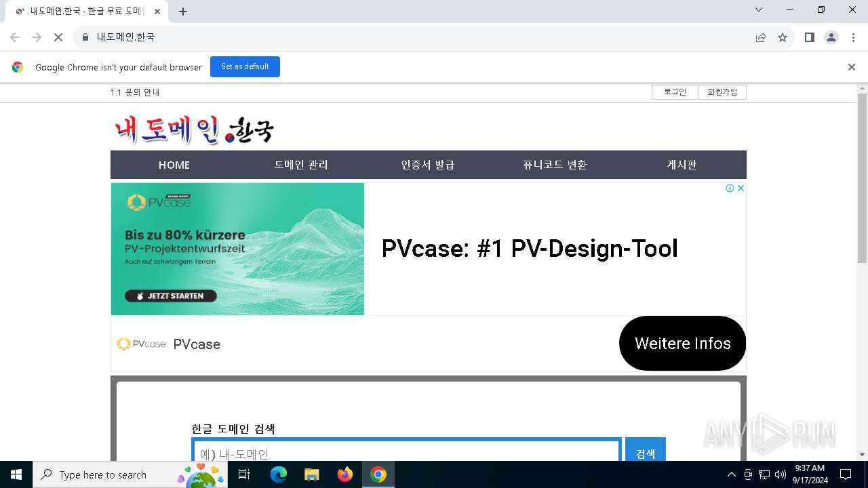
Task: Stop loading the page
Action: 58,37
